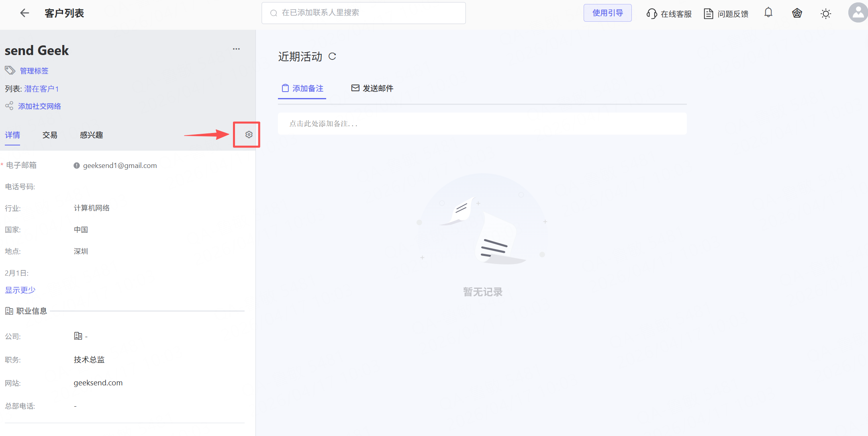This screenshot has height=436, width=868.
Task: Collapse details with 显示更少
Action: tap(20, 290)
